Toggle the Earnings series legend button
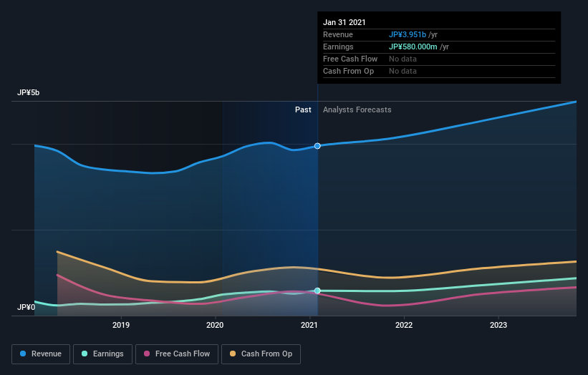 pyautogui.click(x=102, y=354)
